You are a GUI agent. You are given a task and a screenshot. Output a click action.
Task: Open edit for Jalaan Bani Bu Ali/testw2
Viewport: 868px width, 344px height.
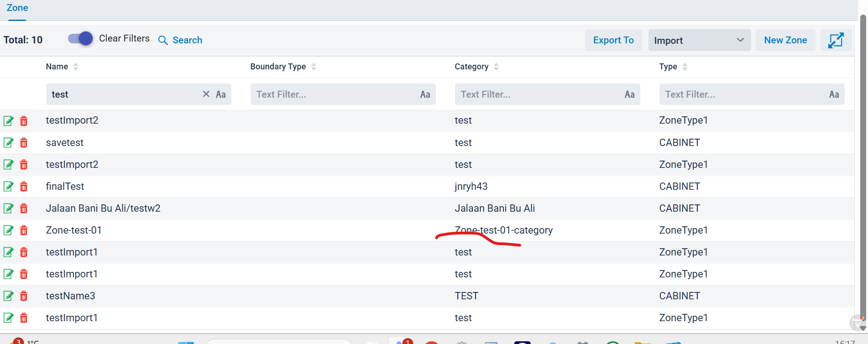[8, 208]
